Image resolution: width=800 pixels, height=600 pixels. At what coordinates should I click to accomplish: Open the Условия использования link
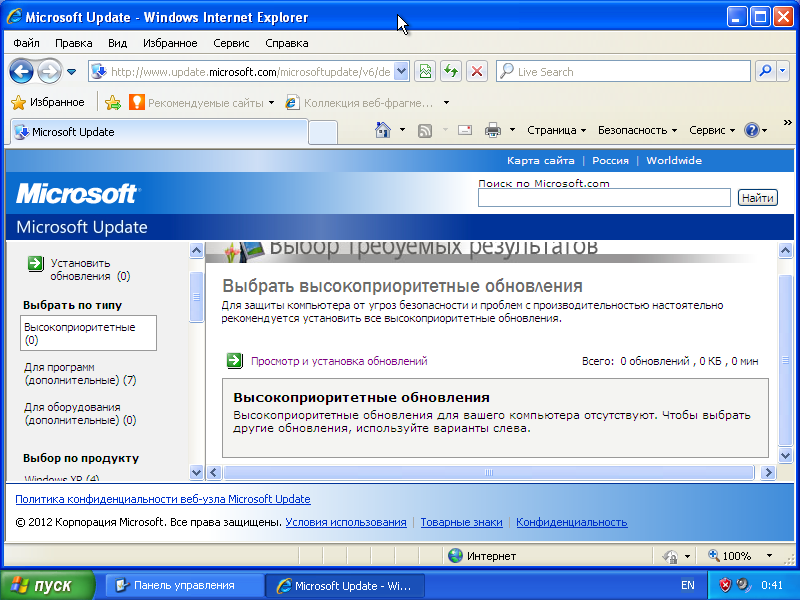pyautogui.click(x=346, y=522)
